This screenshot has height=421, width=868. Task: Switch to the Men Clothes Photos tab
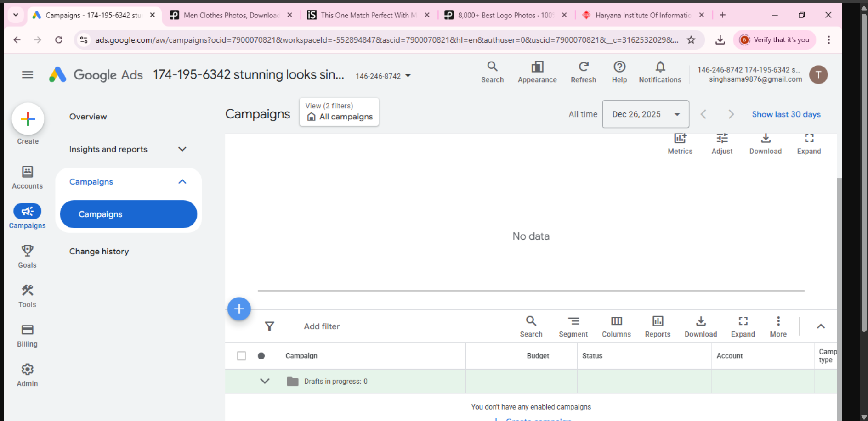(x=231, y=15)
